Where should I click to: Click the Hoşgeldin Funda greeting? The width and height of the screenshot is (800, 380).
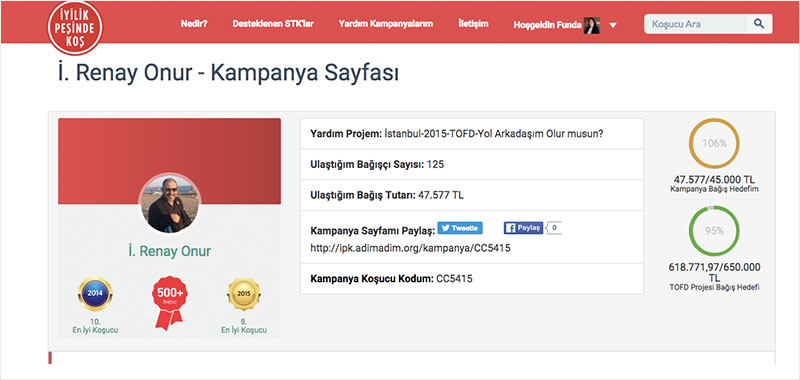[547, 25]
